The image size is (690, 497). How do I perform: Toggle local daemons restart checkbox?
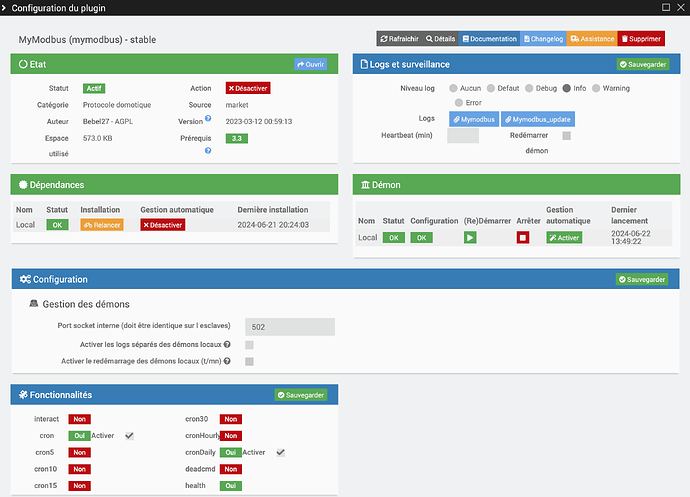click(249, 361)
